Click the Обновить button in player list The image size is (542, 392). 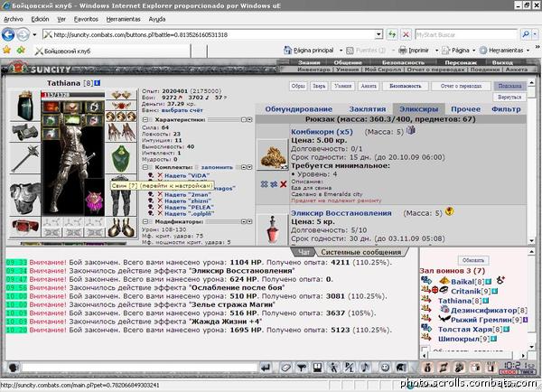pyautogui.click(x=473, y=260)
